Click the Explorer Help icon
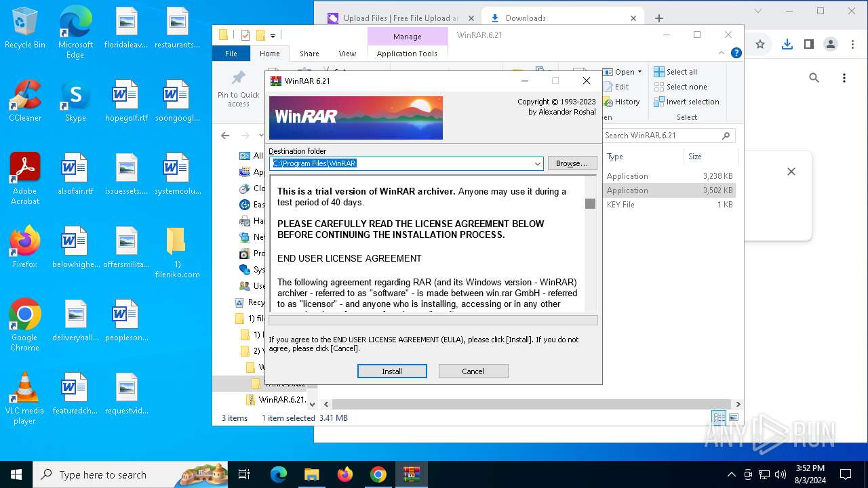Viewport: 868px width, 488px height. [736, 53]
